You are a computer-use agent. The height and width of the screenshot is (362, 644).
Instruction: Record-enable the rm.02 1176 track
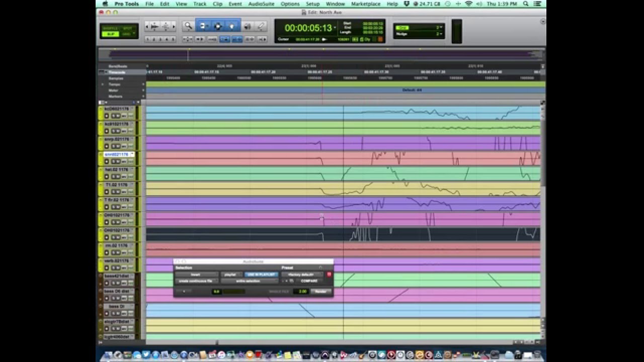tap(107, 253)
